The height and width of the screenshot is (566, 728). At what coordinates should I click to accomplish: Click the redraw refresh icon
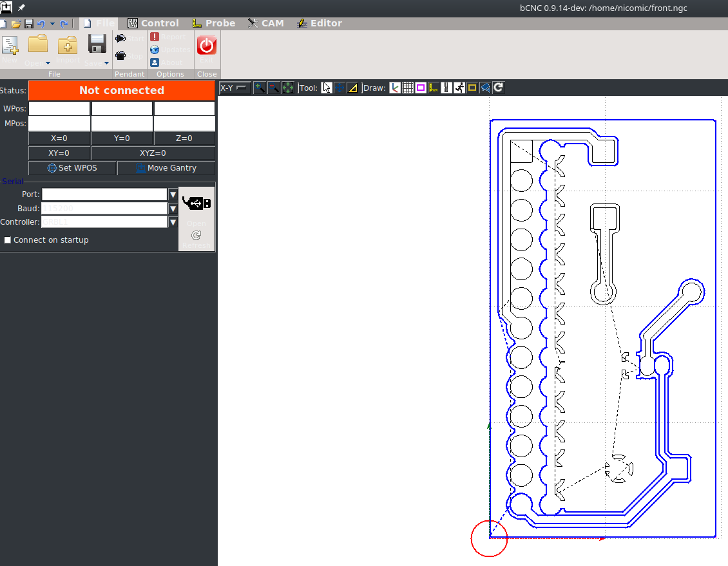click(x=498, y=88)
